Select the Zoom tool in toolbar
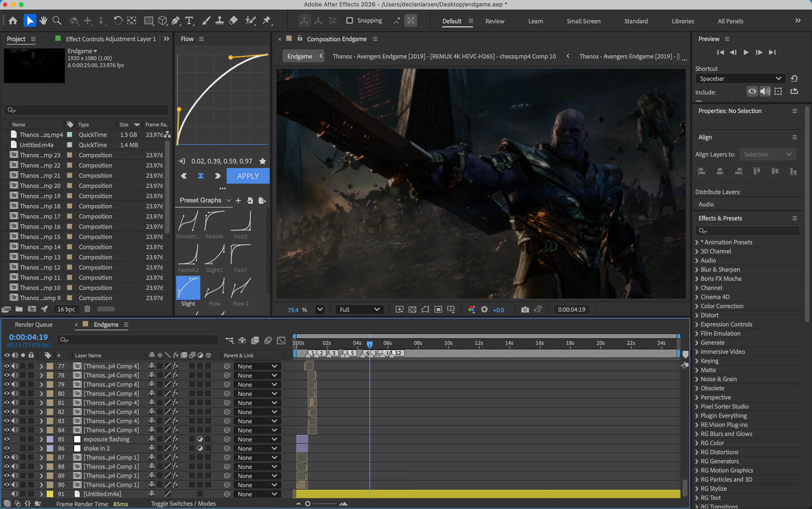 57,21
